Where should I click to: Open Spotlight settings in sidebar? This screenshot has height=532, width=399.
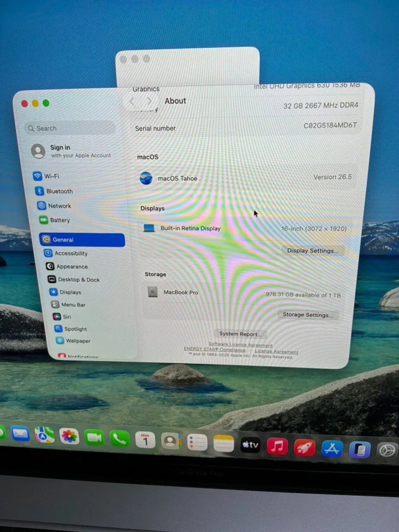point(71,329)
